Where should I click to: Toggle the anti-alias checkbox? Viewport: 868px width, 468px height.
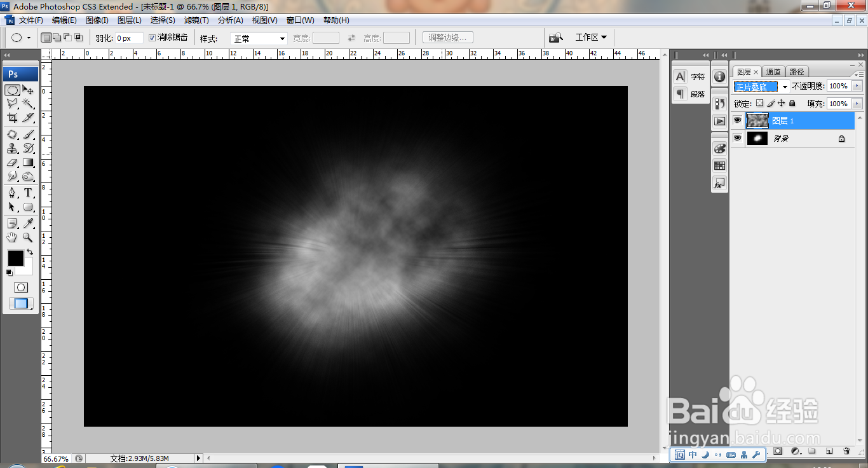(152, 38)
